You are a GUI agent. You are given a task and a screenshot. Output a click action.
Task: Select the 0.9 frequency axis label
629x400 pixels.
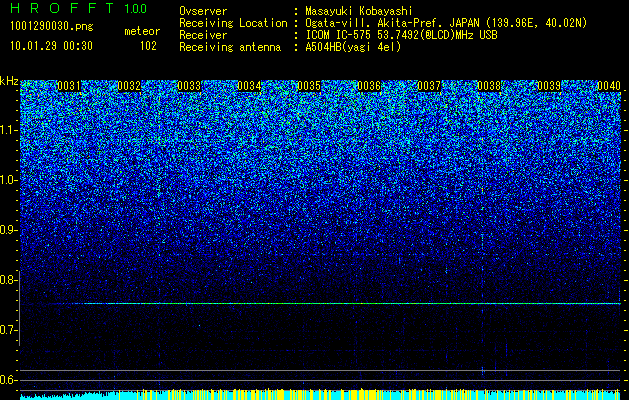pos(8,230)
